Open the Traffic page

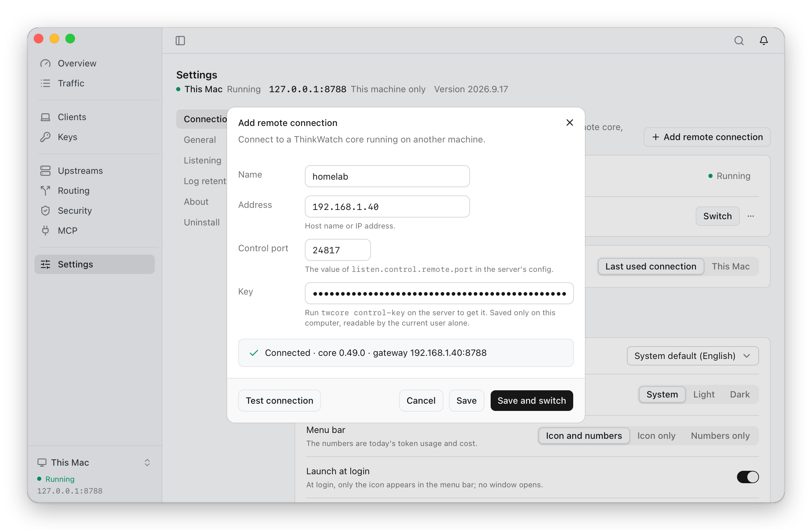[94, 83]
